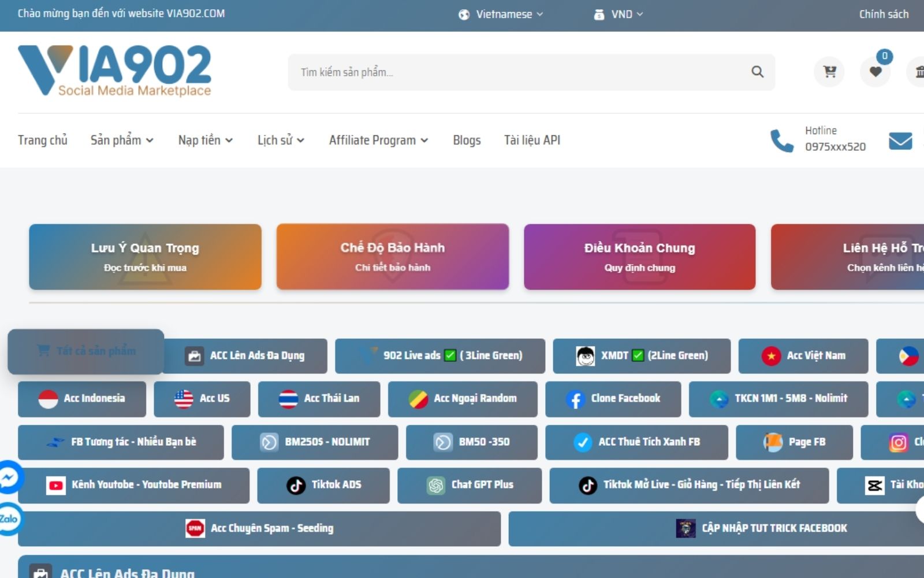The height and width of the screenshot is (578, 924).
Task: Click the ACC Lên Ads Đa Dụng section header
Action: tap(471, 568)
